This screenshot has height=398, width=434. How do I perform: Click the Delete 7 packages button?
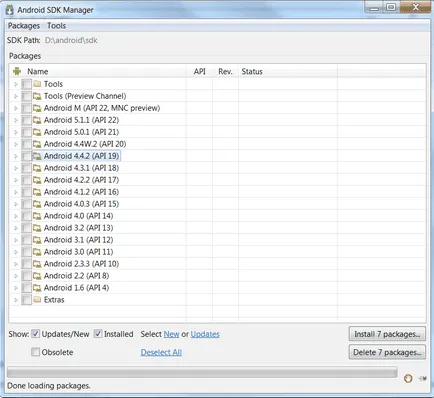click(387, 352)
